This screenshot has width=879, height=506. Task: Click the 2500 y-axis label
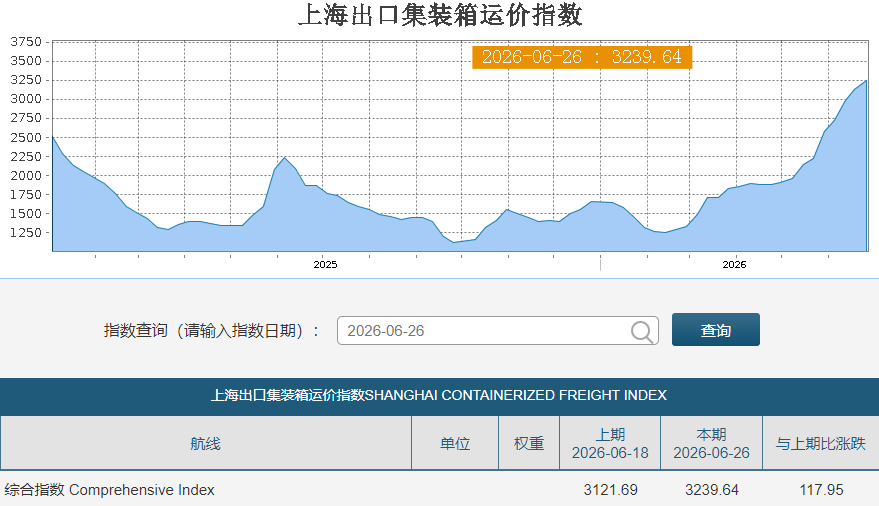click(x=26, y=138)
